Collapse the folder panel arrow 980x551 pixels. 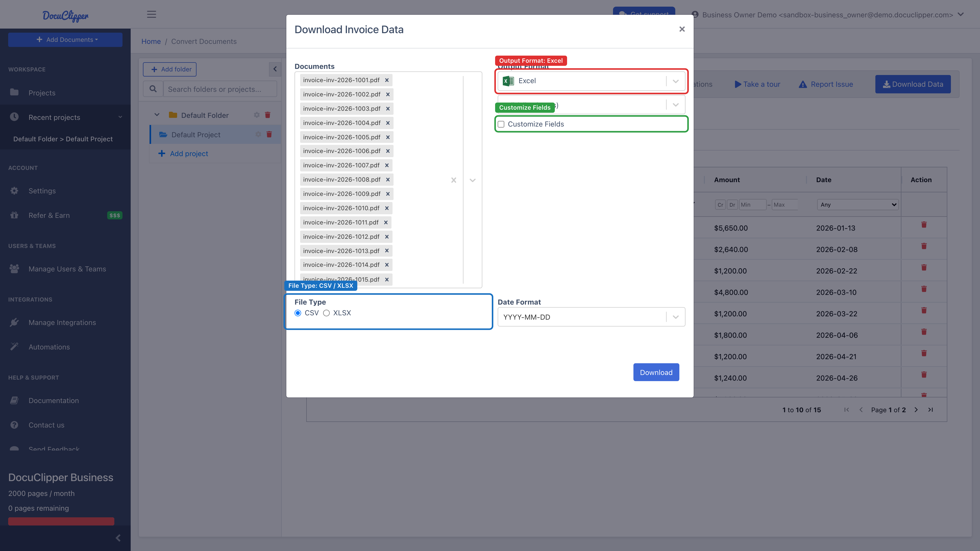pos(275,69)
